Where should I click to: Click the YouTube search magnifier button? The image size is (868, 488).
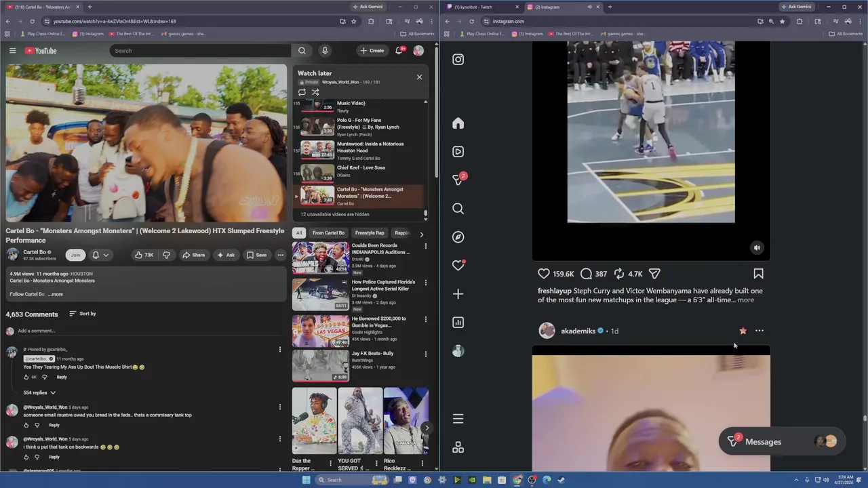point(302,51)
